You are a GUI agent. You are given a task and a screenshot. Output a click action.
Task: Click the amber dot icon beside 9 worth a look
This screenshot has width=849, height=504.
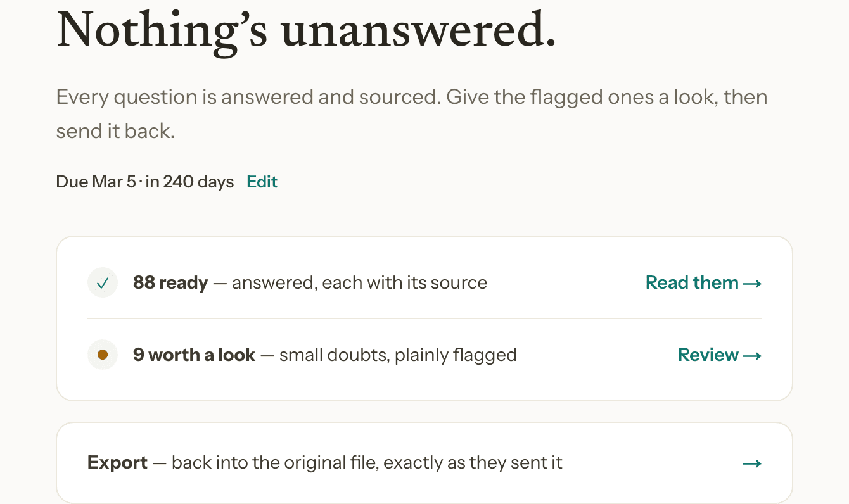pyautogui.click(x=103, y=355)
